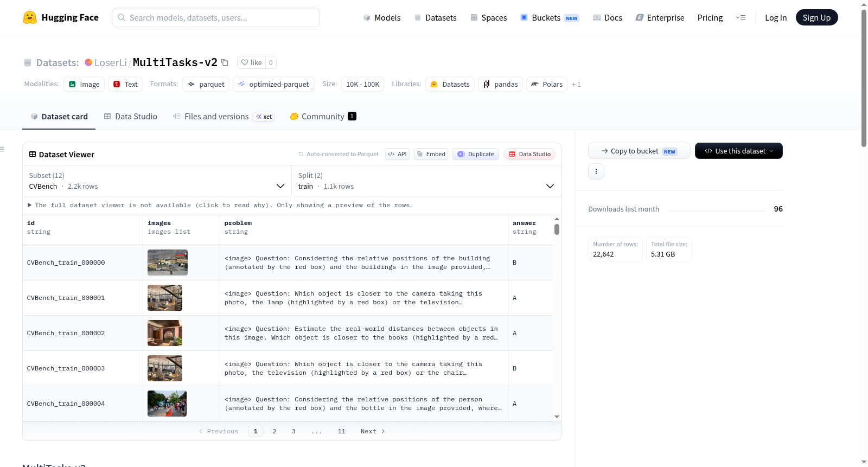Image resolution: width=868 pixels, height=467 pixels.
Task: Click the Log In link
Action: coord(776,17)
